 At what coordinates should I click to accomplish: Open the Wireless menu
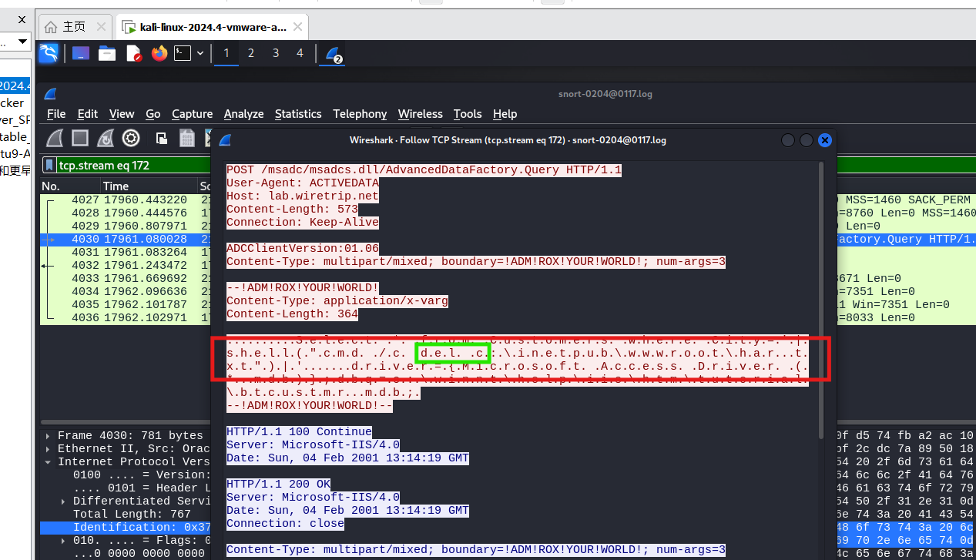(421, 114)
